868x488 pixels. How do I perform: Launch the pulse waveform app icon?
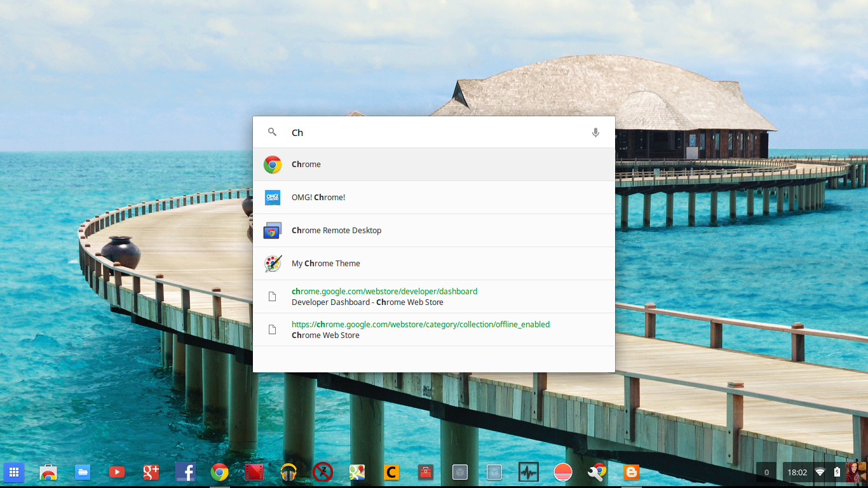[x=529, y=472]
